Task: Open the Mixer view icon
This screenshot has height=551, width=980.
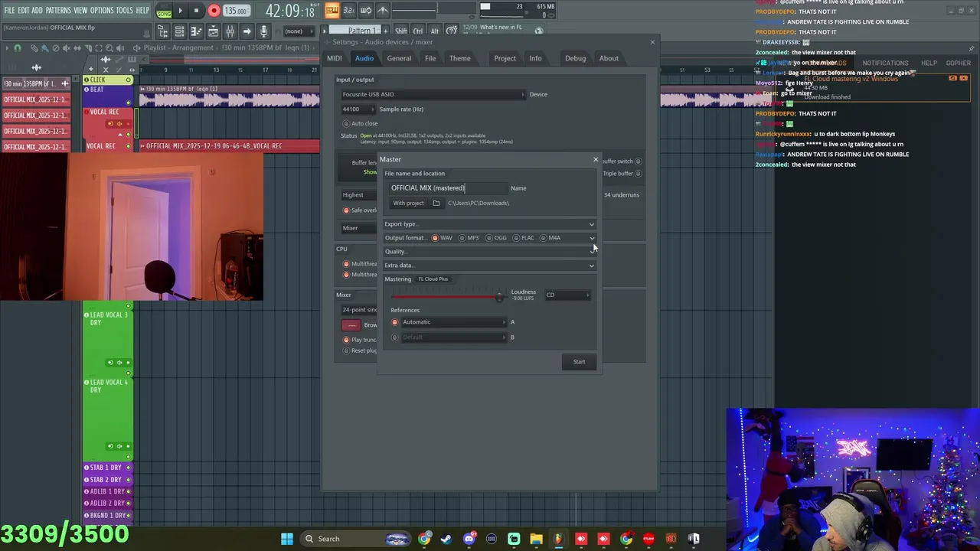Action: 230,31
